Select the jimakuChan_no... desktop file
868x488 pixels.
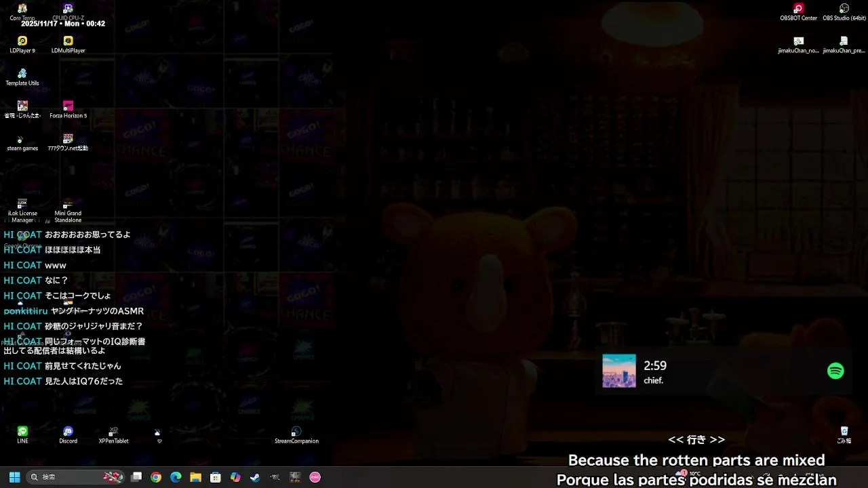pyautogui.click(x=799, y=45)
